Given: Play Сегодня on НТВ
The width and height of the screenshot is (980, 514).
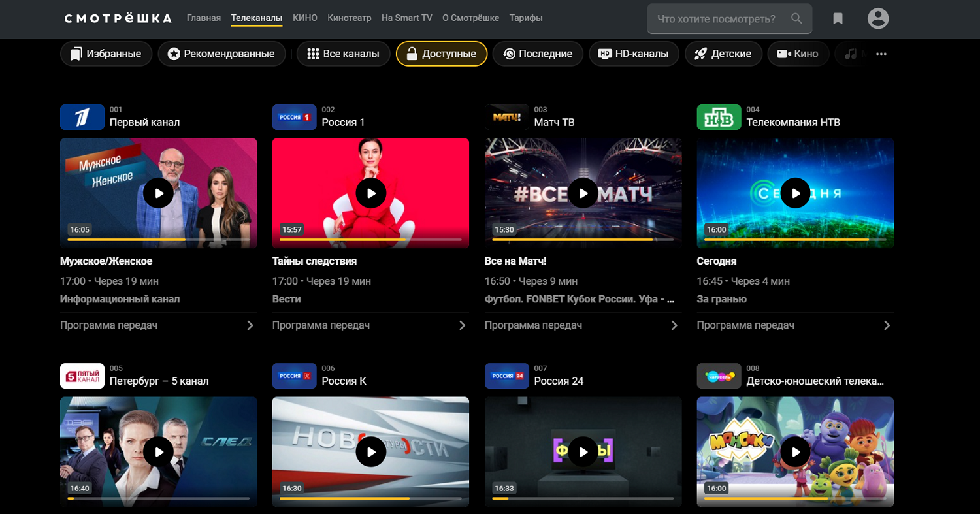Looking at the screenshot, I should click(x=795, y=193).
